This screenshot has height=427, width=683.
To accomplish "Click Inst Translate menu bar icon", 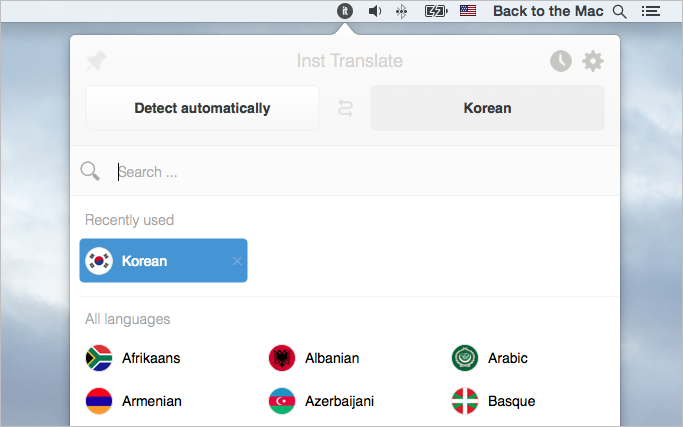I will coord(345,11).
